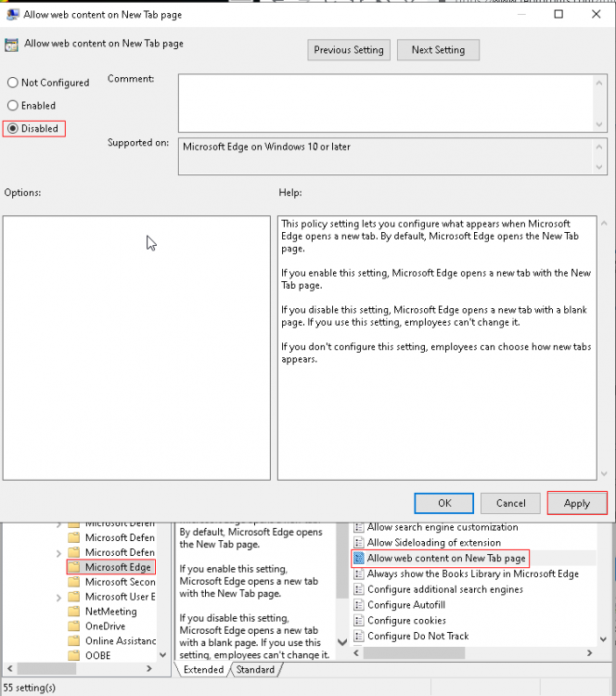Select Allow Sideloading of extension icon
Image resolution: width=616 pixels, height=696 pixels.
point(359,543)
